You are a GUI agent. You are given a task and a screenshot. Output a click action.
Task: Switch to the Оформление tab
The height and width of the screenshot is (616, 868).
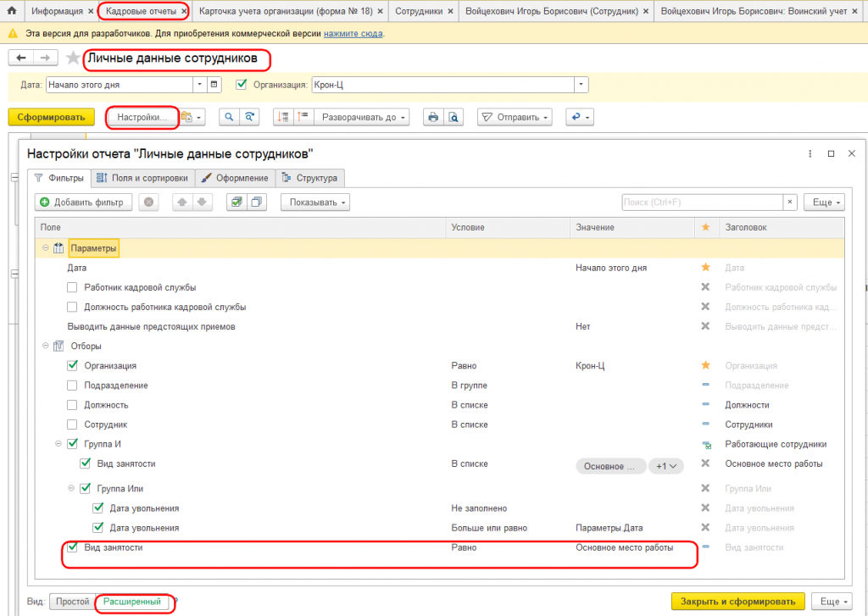tap(236, 178)
